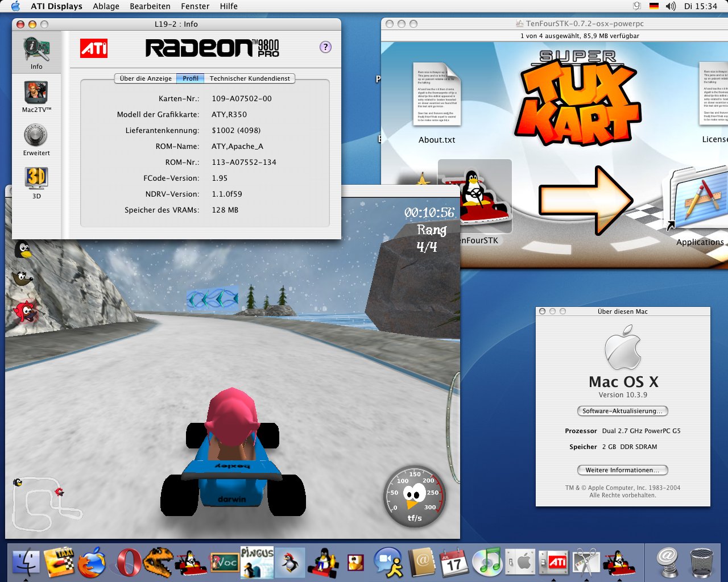Open the Mac2TV panel icon
The width and height of the screenshot is (728, 582).
pyautogui.click(x=36, y=93)
